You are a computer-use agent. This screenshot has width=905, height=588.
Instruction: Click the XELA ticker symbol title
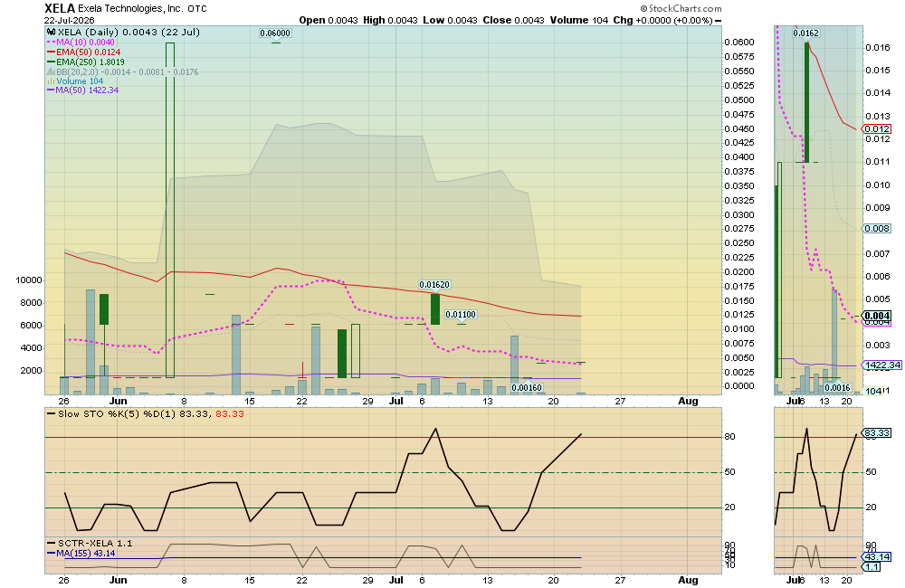click(x=60, y=8)
